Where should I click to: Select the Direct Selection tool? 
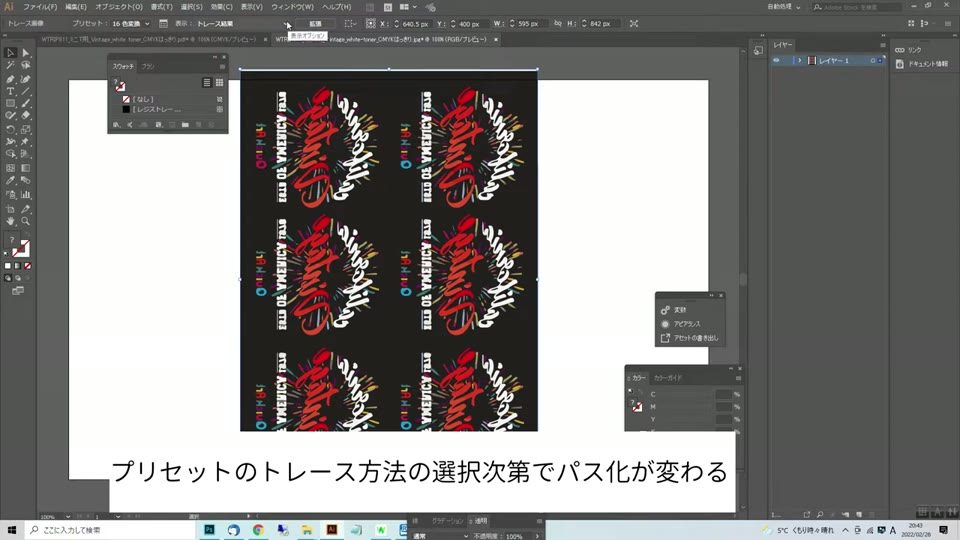(x=26, y=53)
